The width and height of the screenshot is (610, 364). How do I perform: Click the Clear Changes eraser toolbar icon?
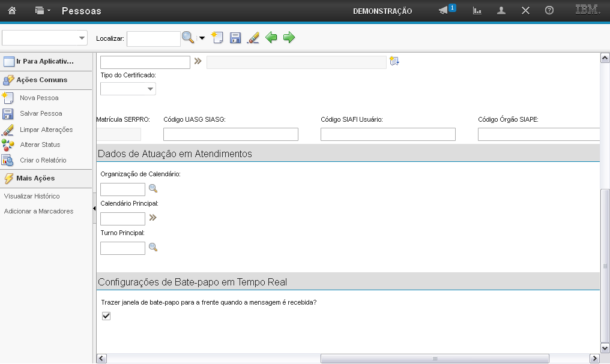point(253,38)
